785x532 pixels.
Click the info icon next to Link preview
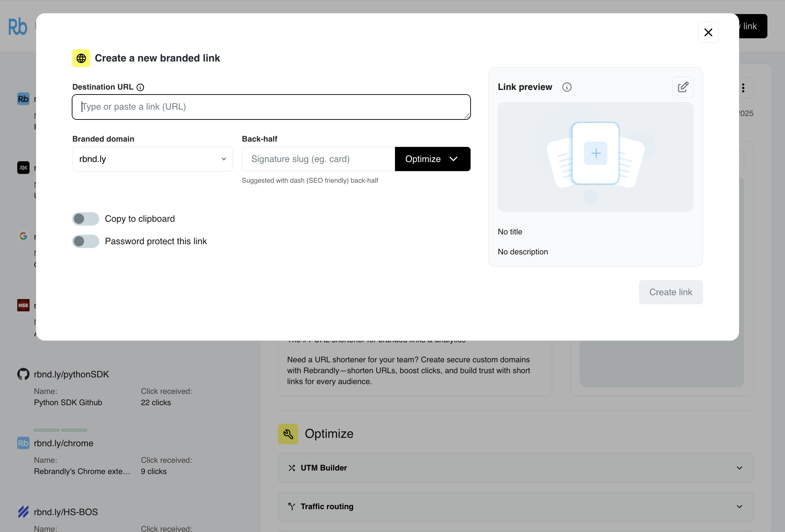[567, 87]
